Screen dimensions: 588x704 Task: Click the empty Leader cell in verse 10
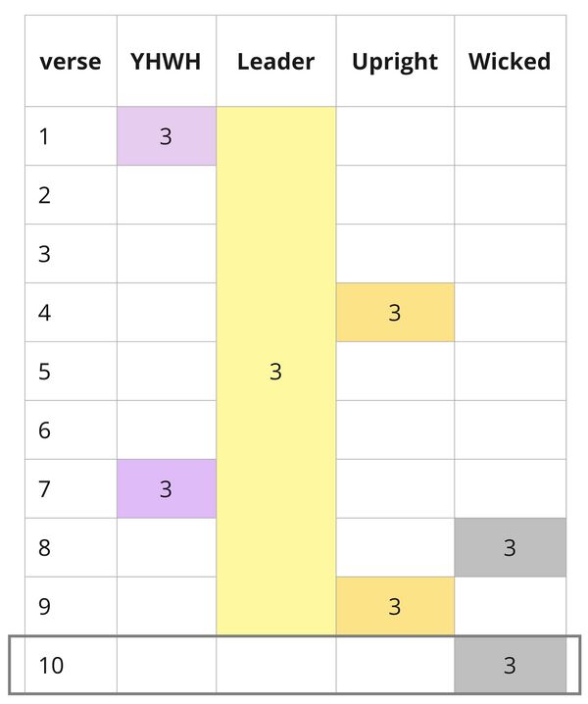click(x=275, y=665)
